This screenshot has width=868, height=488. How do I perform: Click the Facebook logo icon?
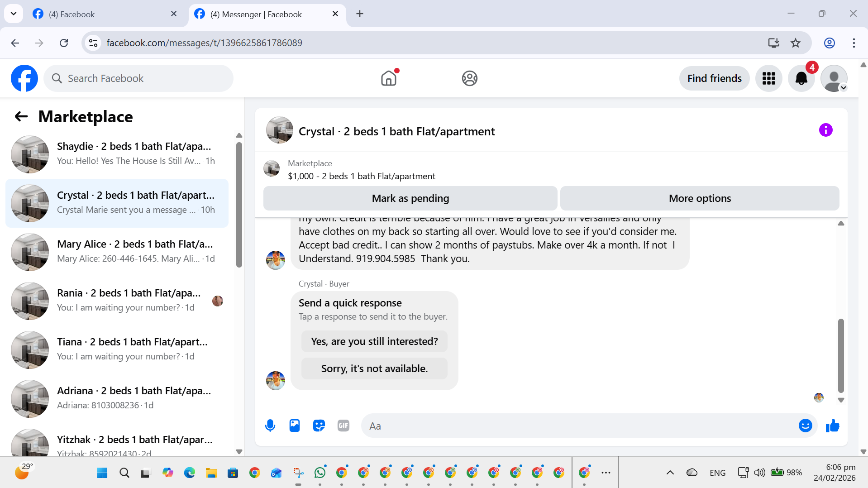(24, 78)
